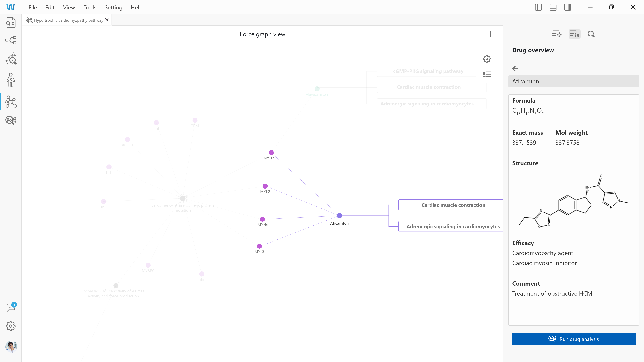Screen dimensions: 644x362
Task: Toggle the left sidebar panel visibility
Action: point(538,7)
